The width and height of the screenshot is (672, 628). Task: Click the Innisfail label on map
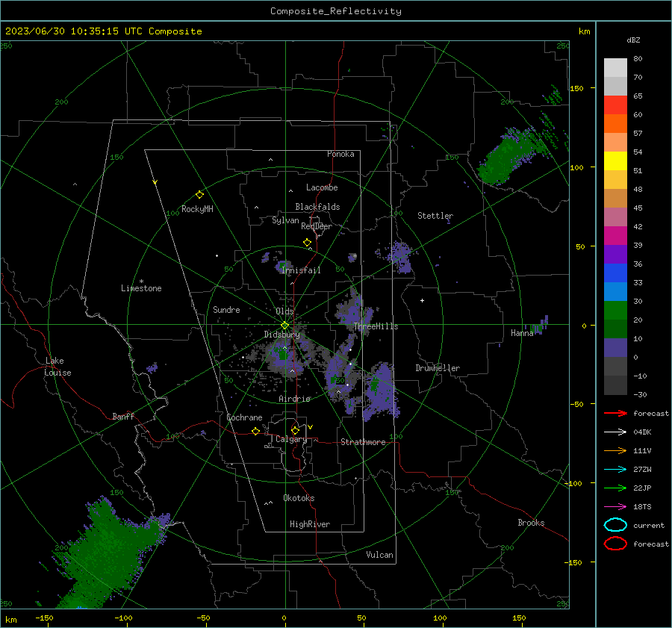tap(302, 270)
